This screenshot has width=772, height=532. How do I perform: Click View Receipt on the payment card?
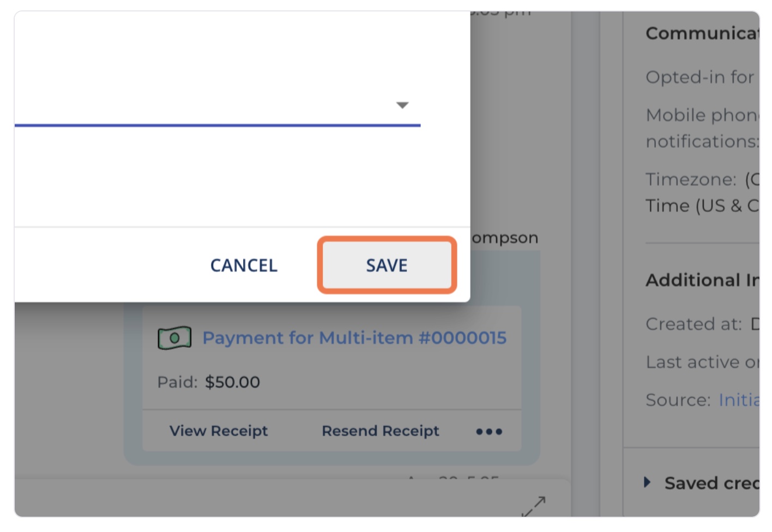click(x=219, y=431)
